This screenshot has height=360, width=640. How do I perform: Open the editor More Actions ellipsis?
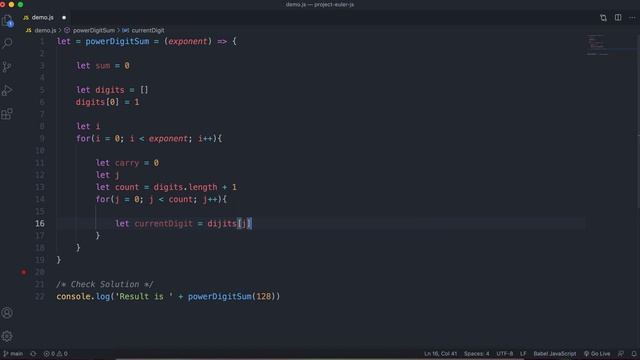click(632, 18)
